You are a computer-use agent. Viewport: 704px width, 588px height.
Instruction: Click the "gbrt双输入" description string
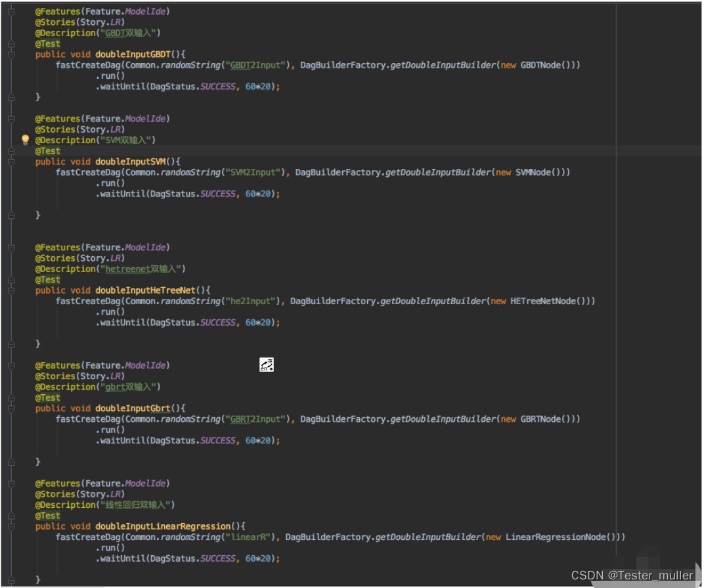pyautogui.click(x=128, y=387)
